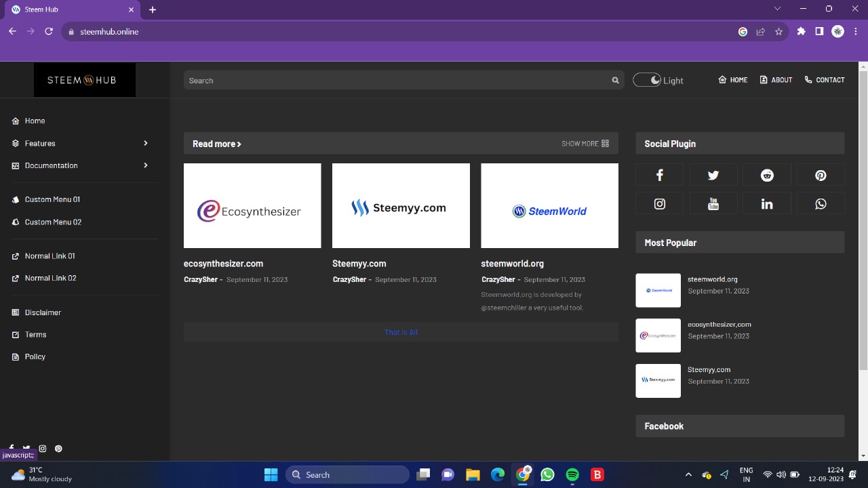The image size is (868, 488).
Task: Click HOME in the top navigation
Action: click(733, 80)
